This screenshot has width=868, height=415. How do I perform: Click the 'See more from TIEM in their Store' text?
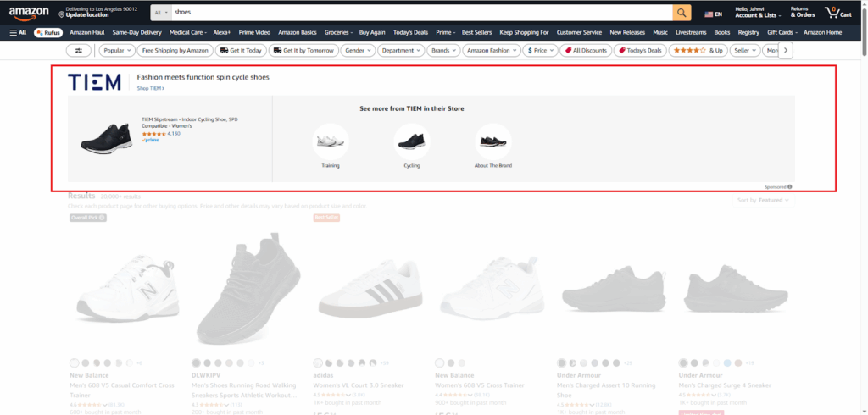(x=412, y=109)
